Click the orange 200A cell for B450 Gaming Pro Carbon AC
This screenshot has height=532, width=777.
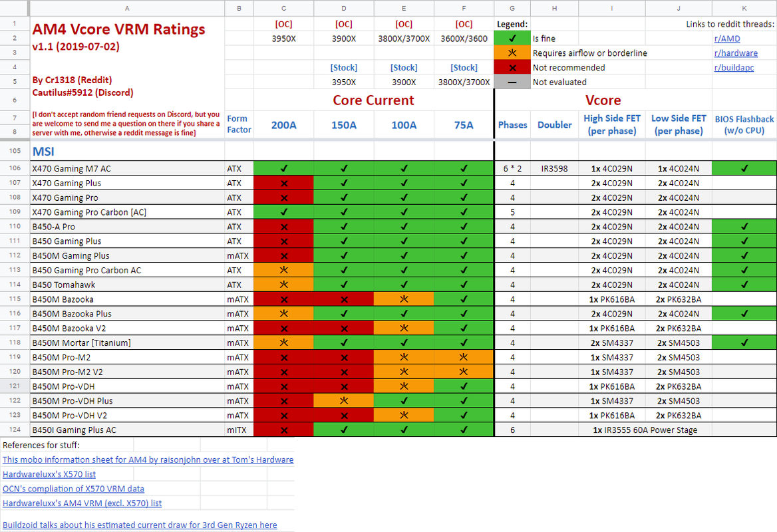click(x=283, y=270)
